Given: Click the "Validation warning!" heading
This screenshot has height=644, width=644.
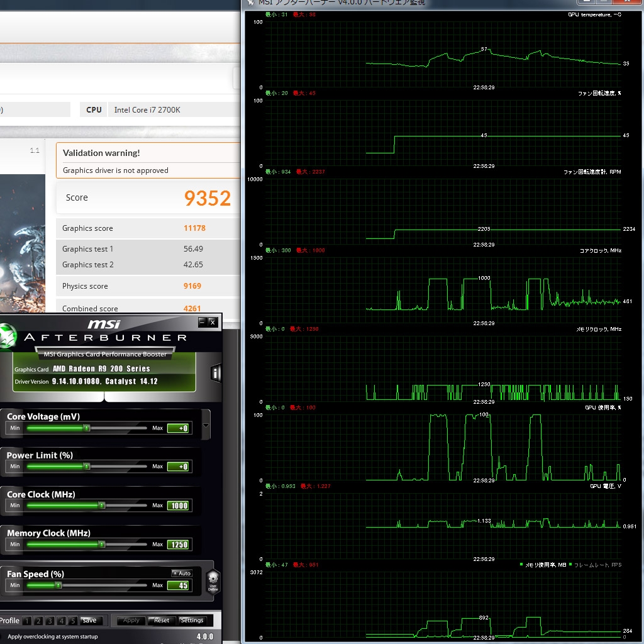Looking at the screenshot, I should point(101,153).
